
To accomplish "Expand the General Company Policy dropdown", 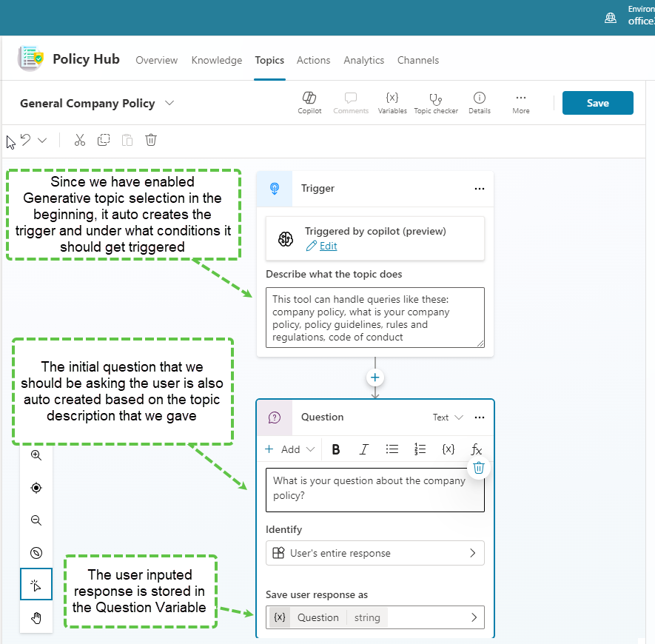I will click(169, 103).
